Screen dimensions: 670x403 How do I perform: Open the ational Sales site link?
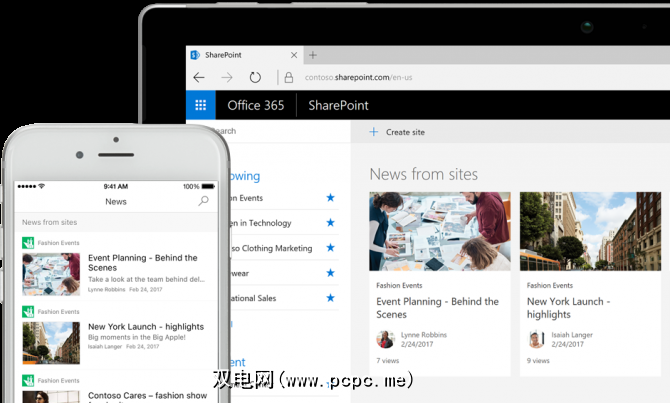253,298
